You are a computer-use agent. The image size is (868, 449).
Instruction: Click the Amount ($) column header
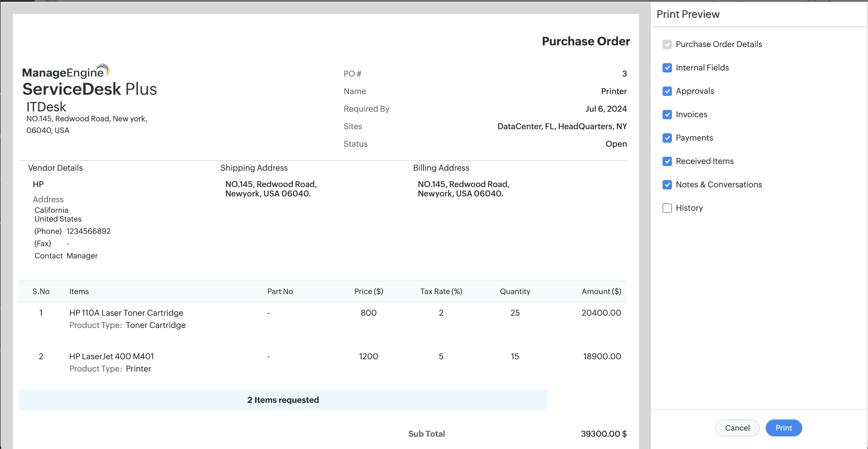click(601, 291)
